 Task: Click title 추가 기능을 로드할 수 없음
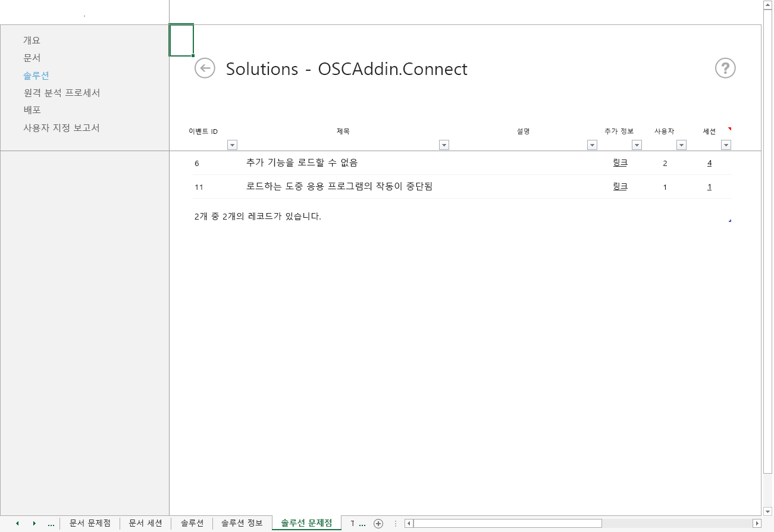tap(302, 162)
